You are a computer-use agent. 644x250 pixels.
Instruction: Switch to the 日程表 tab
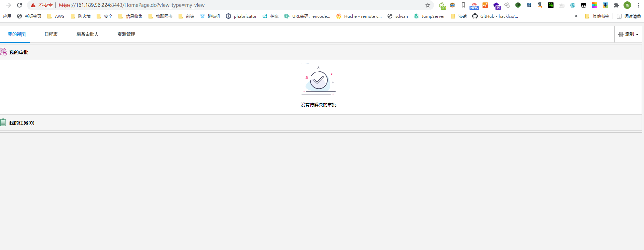click(51, 34)
